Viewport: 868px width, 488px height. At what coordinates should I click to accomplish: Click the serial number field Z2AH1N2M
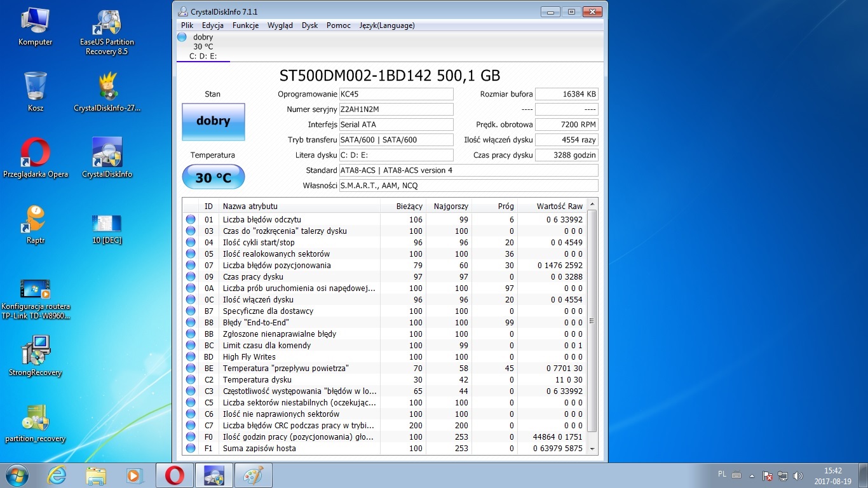[397, 109]
